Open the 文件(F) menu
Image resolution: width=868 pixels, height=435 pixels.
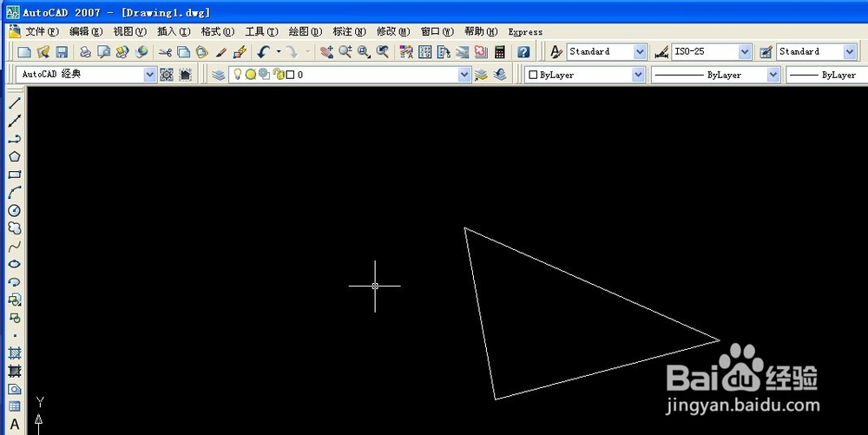point(42,31)
